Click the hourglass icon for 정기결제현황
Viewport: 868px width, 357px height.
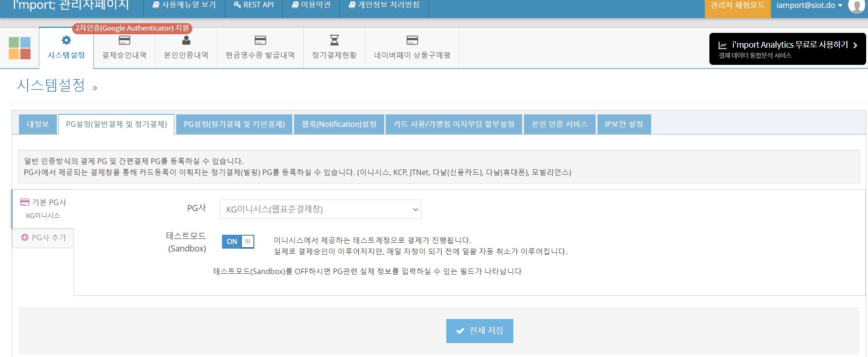click(334, 40)
